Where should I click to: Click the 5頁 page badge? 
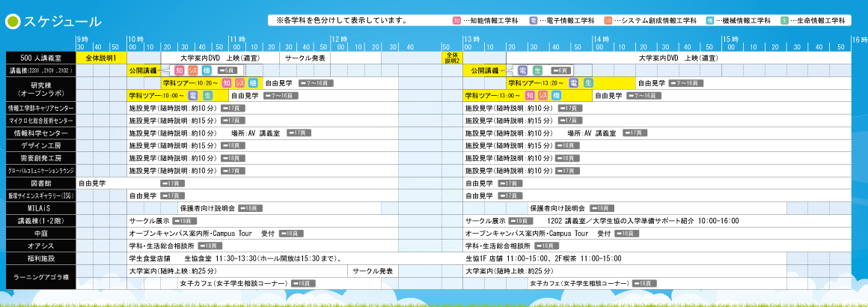click(x=227, y=70)
